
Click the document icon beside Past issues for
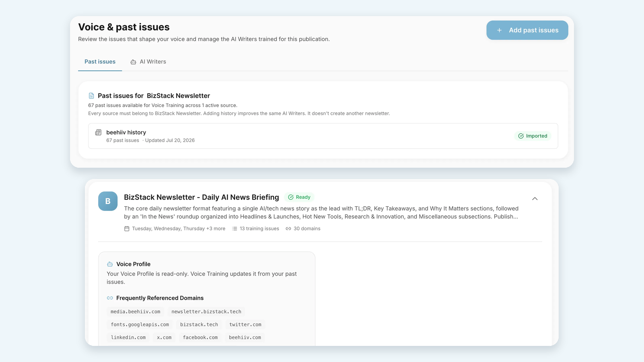pos(91,96)
